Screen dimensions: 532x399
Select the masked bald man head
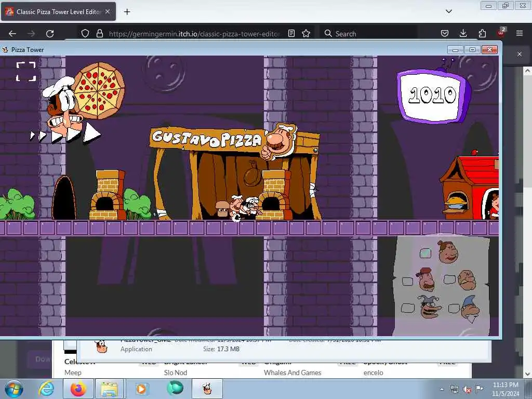[x=467, y=280]
